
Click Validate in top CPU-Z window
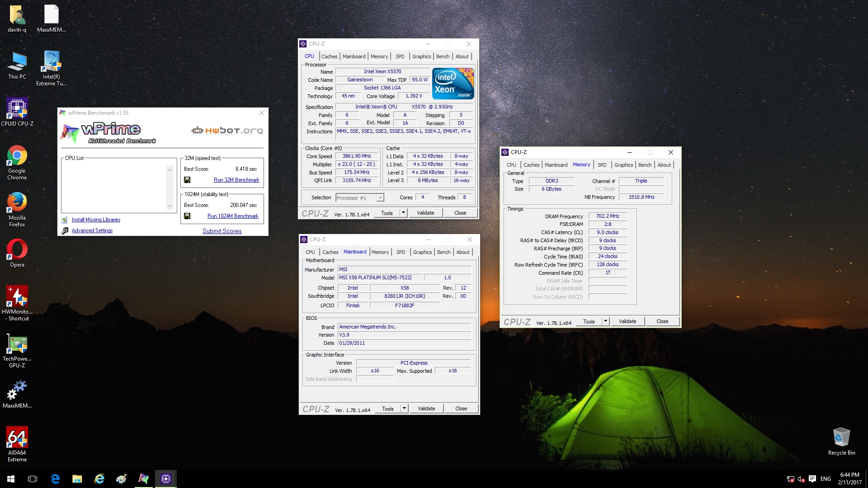(x=425, y=213)
